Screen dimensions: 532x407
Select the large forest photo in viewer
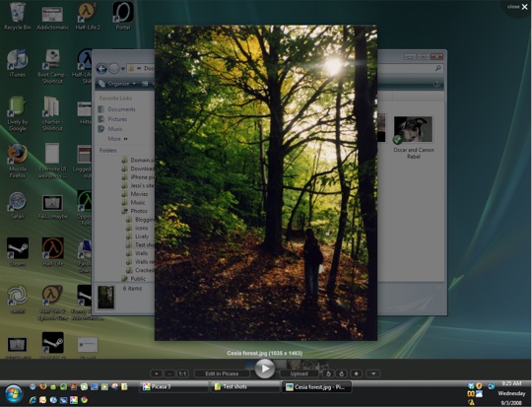[x=266, y=182]
